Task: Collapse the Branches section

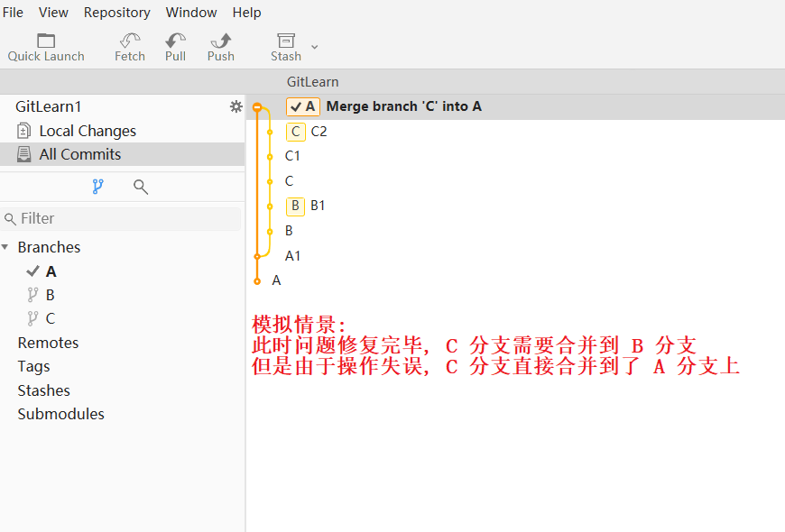Action: (8, 246)
